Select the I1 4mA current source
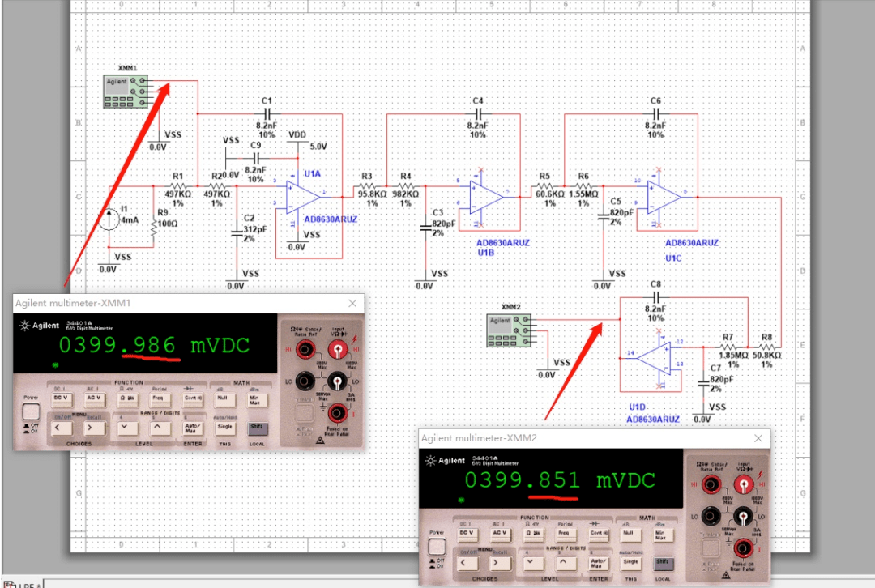The image size is (875, 588). pyautogui.click(x=109, y=219)
